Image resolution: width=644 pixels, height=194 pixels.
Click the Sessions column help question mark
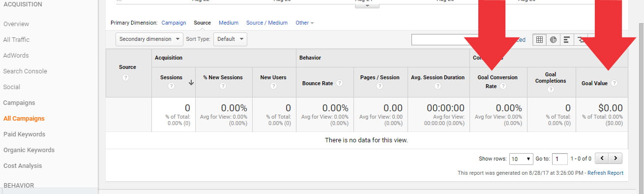coord(171,86)
